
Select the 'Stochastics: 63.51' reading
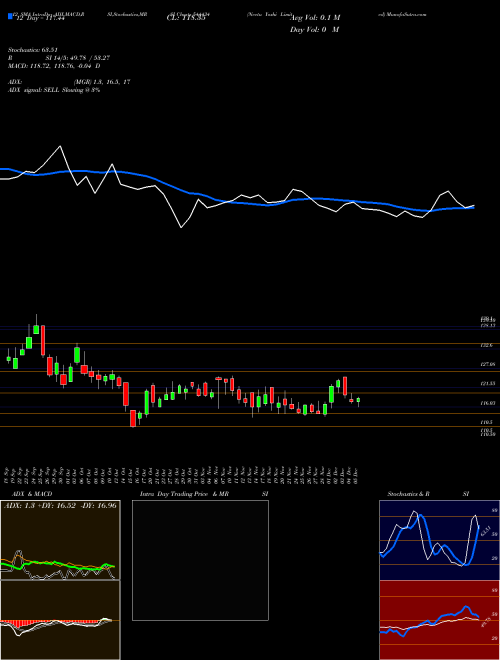(x=32, y=50)
